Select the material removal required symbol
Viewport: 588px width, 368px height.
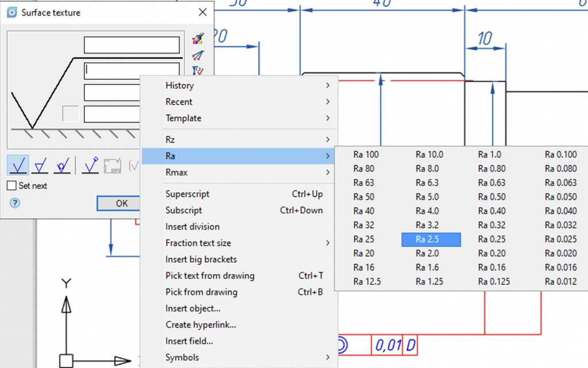(40, 166)
